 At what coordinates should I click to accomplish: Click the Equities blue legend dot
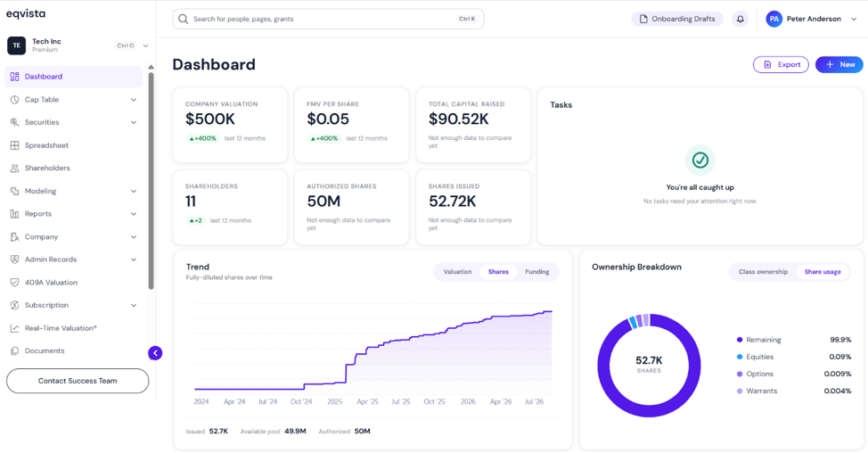(x=740, y=357)
